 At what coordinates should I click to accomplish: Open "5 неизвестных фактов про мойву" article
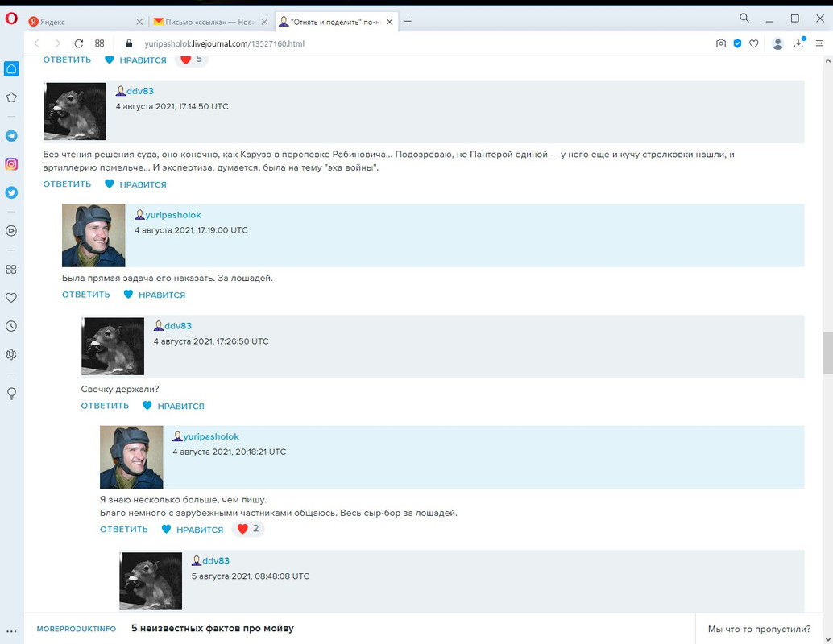(213, 628)
